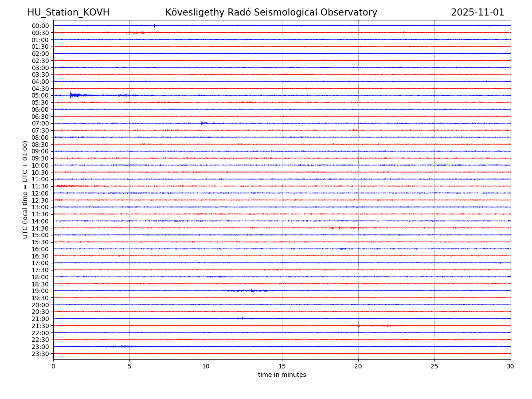
Task: Click the 0 tick label on x-axis
Action: [x=53, y=366]
